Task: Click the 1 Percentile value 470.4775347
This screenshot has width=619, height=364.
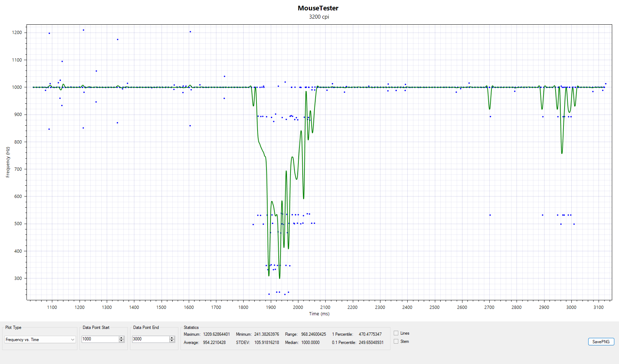Action: 370,334
